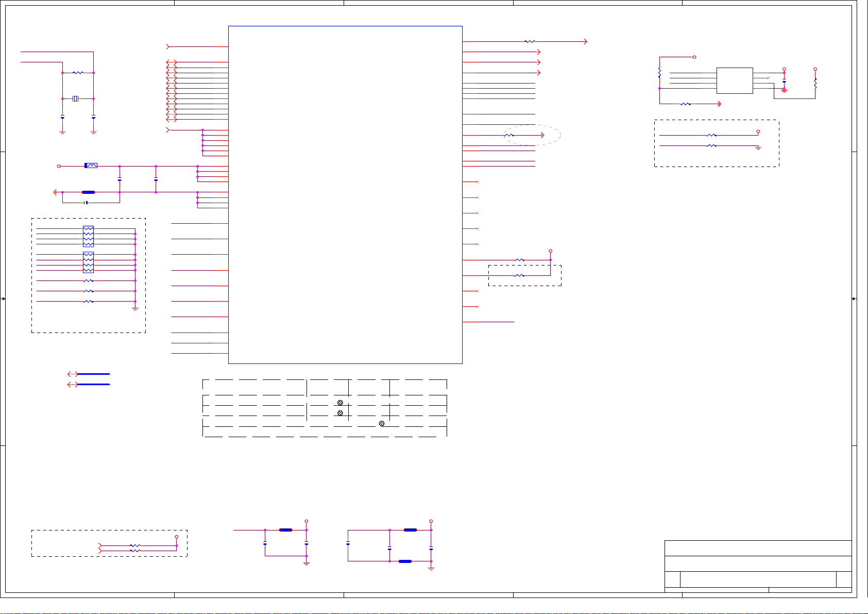Click the large main IC body
868x614 pixels.
[345, 195]
